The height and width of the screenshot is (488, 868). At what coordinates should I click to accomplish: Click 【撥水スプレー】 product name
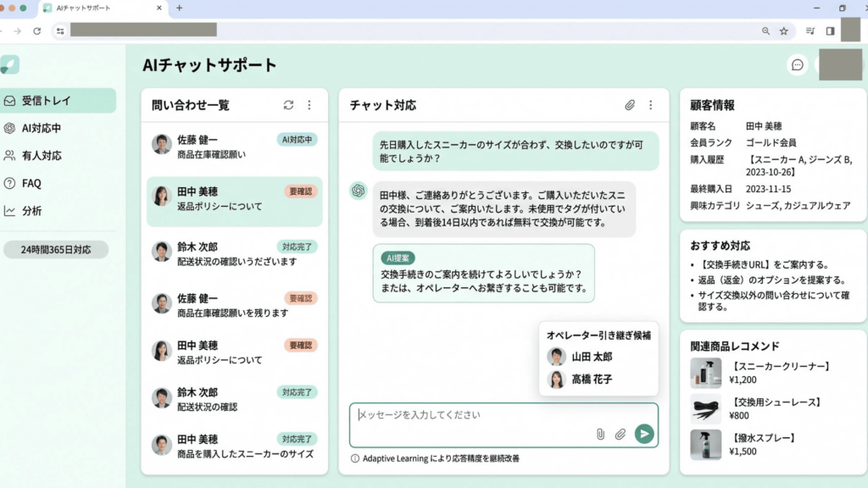(764, 438)
